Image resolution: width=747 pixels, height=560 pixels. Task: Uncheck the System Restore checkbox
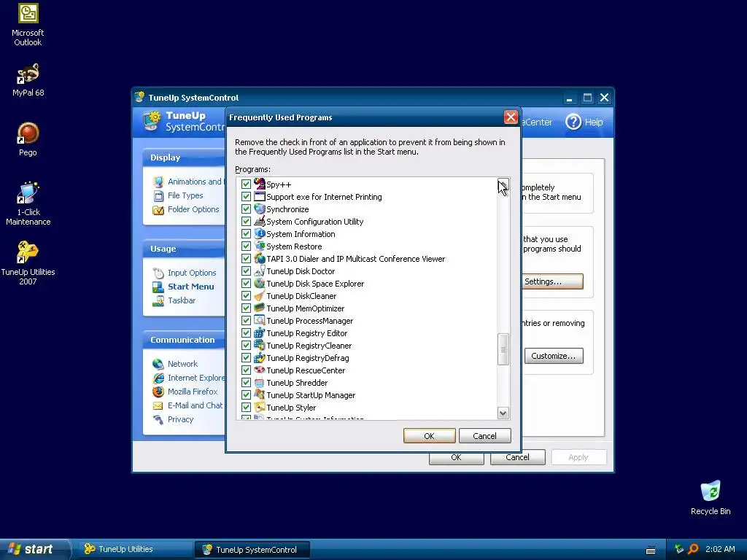tap(246, 246)
